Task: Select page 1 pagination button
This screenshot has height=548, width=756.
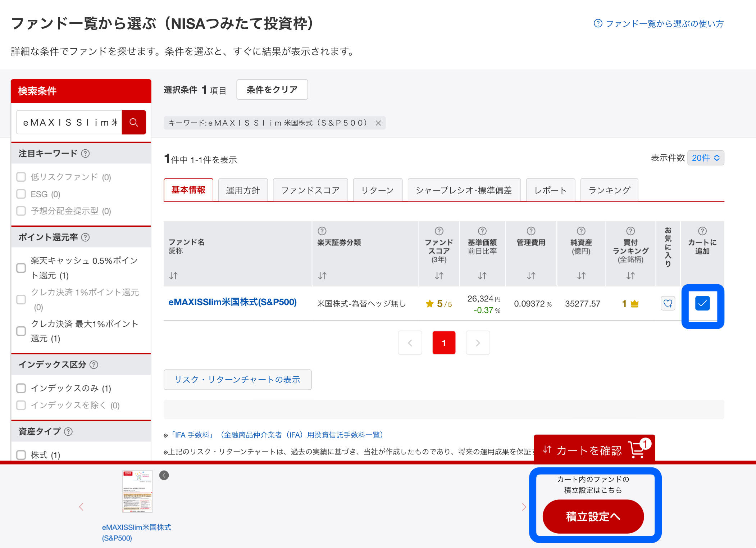Action: tap(444, 343)
